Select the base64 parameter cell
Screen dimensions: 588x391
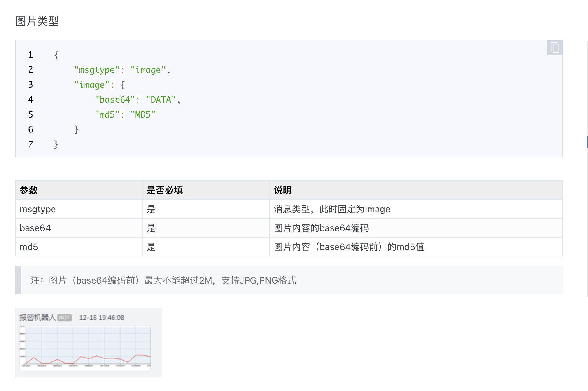35,228
